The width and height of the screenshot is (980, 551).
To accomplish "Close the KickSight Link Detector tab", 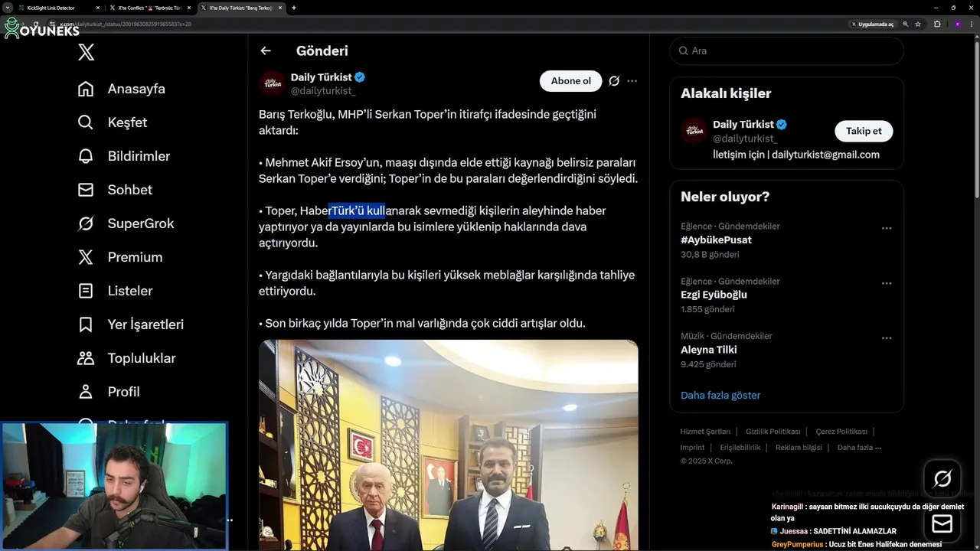I will click(98, 8).
